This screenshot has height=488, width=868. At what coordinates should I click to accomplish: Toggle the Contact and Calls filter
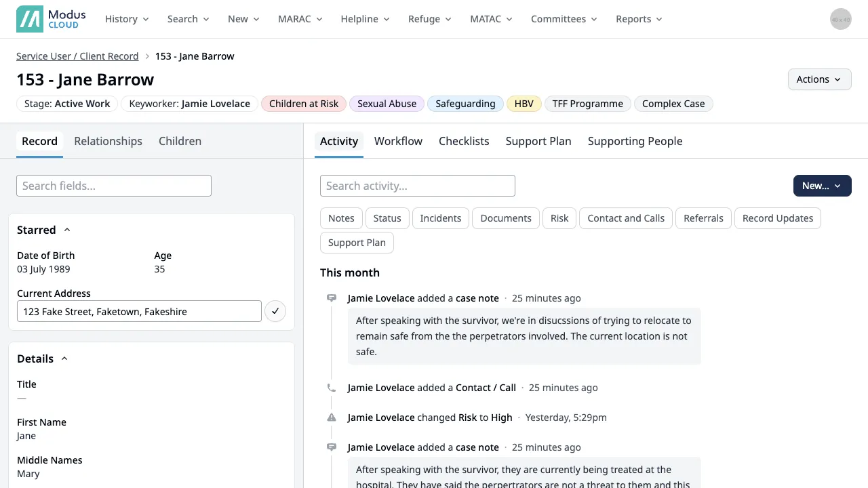625,218
